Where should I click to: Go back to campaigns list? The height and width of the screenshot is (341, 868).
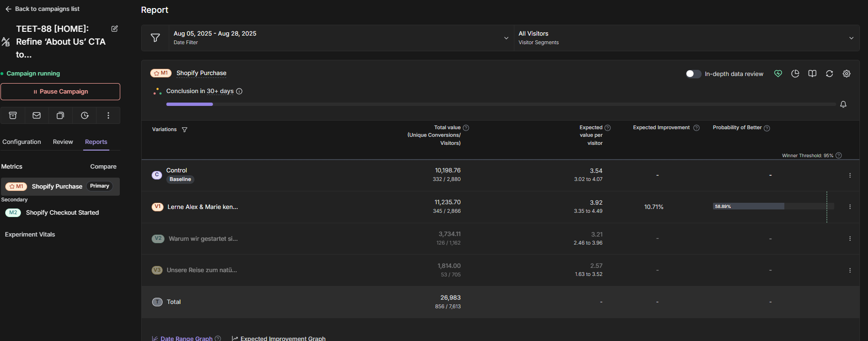(42, 9)
